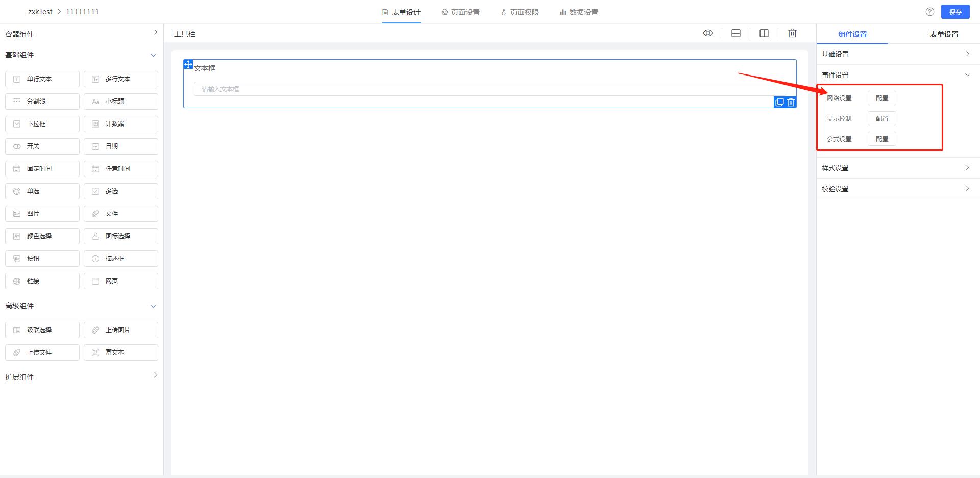Screen dimensions: 980x478
Task: Add the 多行文本 component
Action: [121, 79]
